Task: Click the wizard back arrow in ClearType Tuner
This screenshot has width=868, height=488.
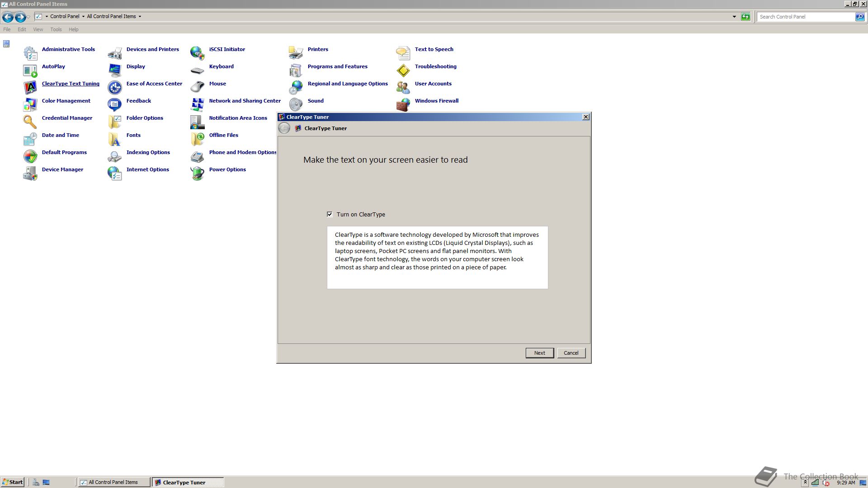Action: pyautogui.click(x=284, y=128)
